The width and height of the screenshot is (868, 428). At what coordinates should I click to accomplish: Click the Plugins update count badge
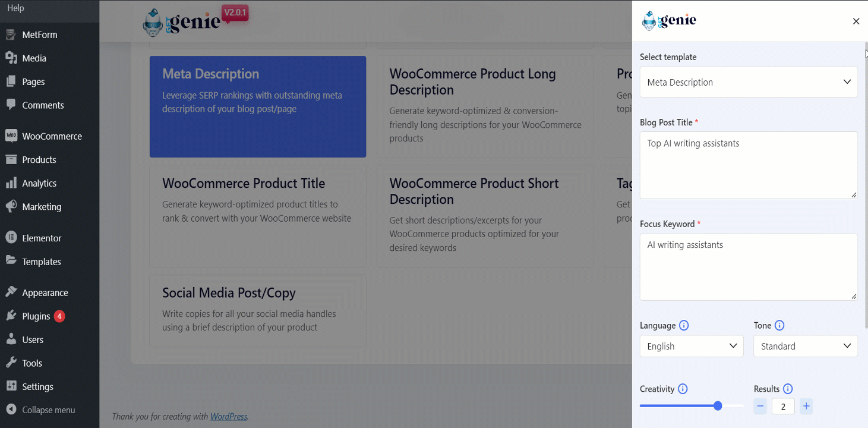pos(59,316)
